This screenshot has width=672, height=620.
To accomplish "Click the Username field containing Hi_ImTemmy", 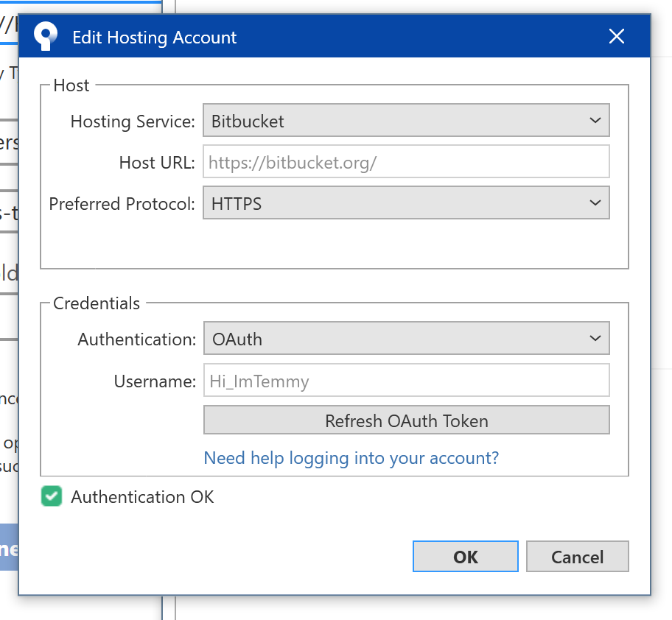I will [x=406, y=381].
